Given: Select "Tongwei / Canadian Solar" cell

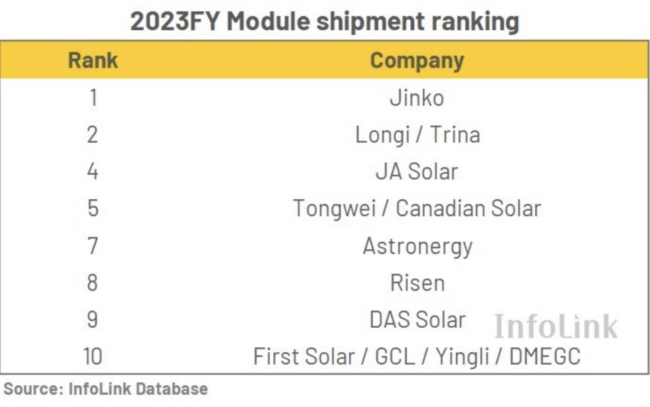Looking at the screenshot, I should (x=416, y=209).
